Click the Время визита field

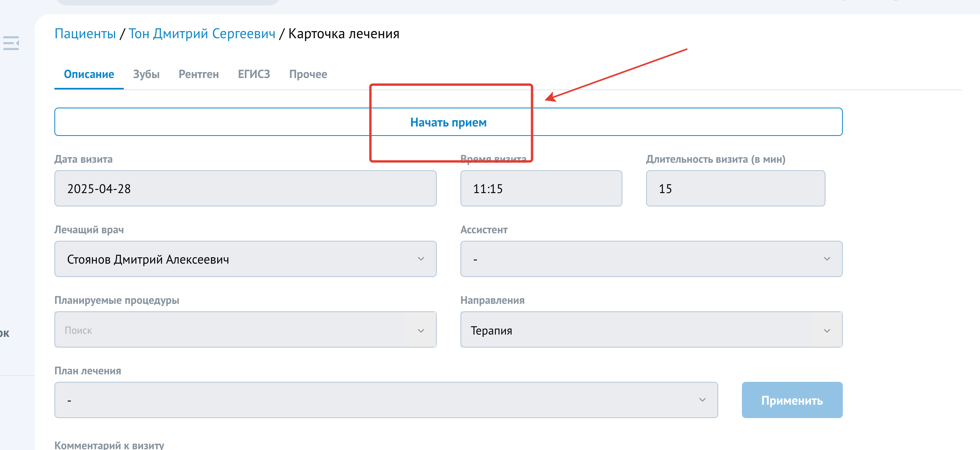(x=541, y=188)
